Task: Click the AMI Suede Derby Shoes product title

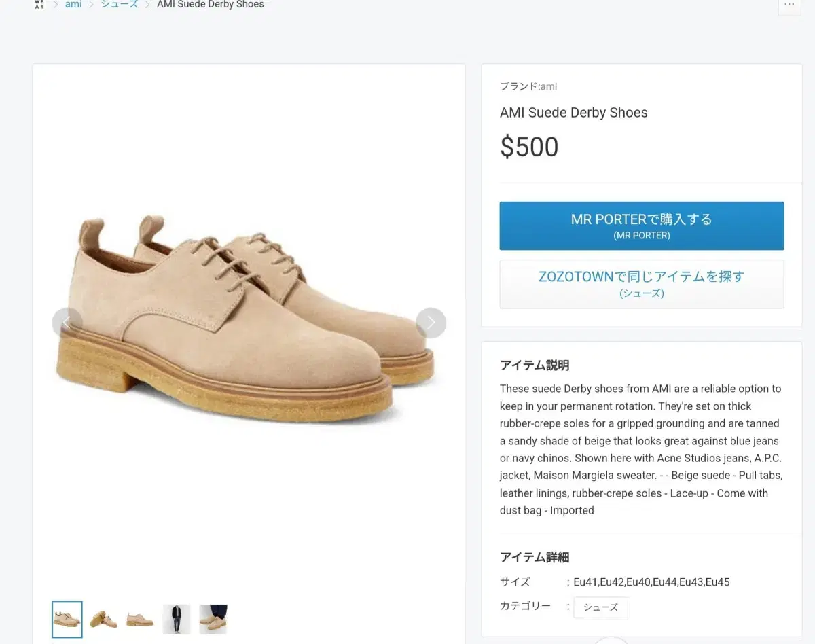Action: click(574, 113)
